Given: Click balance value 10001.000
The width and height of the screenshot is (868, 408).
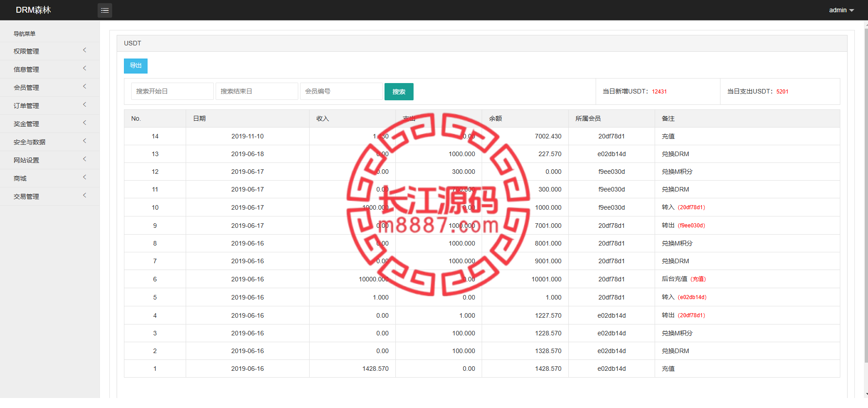Looking at the screenshot, I should [547, 279].
